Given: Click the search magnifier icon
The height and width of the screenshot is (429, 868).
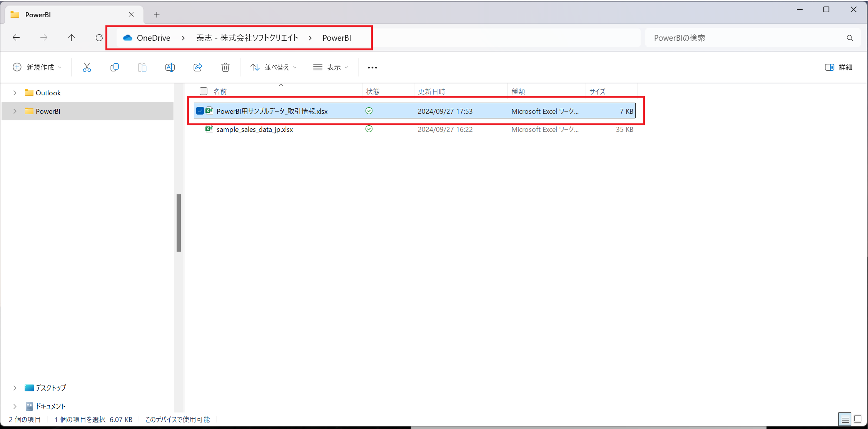Looking at the screenshot, I should (850, 38).
